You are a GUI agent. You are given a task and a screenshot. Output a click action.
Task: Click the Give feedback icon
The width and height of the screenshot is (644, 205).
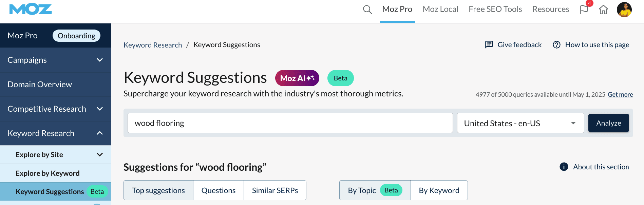(489, 44)
